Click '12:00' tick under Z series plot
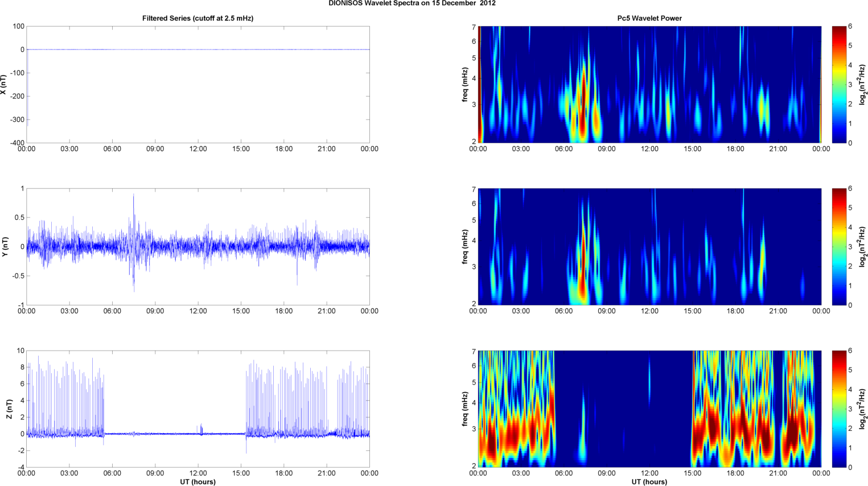 click(x=198, y=473)
